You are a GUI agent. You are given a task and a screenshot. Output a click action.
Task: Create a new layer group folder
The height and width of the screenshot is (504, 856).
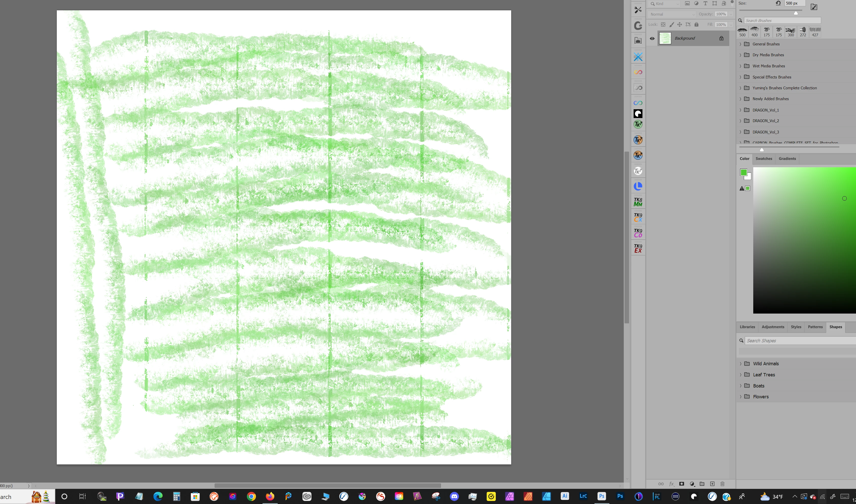pyautogui.click(x=702, y=484)
